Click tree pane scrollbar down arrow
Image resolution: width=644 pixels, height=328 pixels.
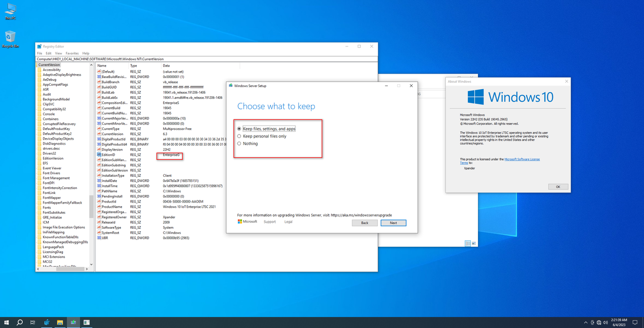tap(92, 264)
